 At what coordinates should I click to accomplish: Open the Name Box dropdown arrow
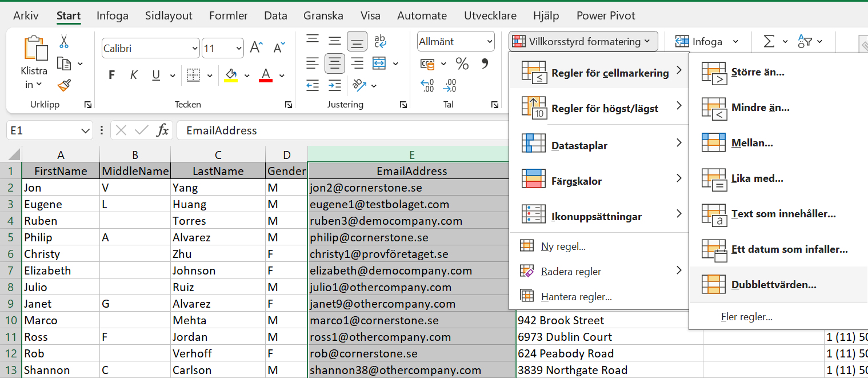86,131
